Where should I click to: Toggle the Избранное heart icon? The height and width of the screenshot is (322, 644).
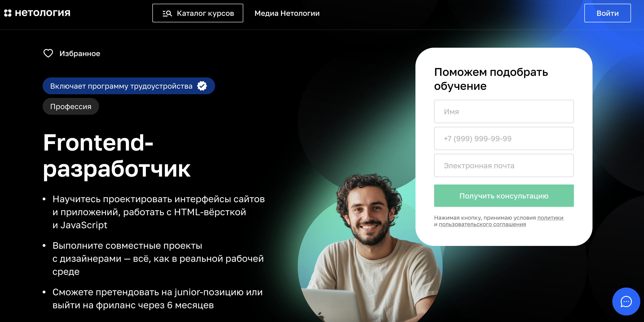[48, 54]
